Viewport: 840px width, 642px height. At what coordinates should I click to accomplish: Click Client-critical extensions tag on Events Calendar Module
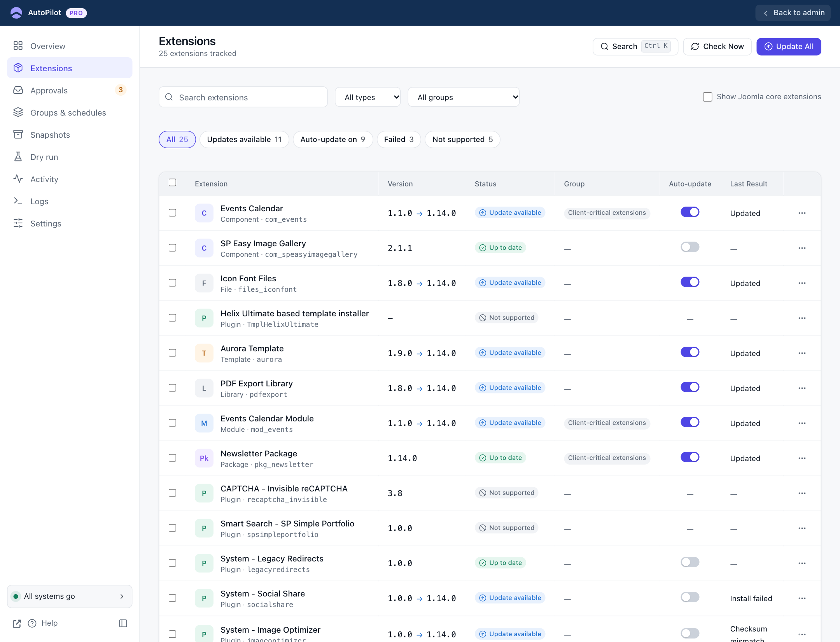607,423
